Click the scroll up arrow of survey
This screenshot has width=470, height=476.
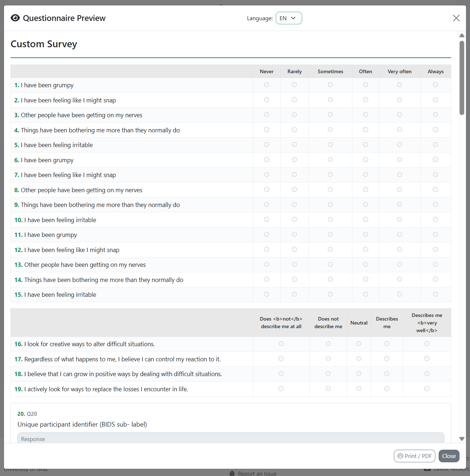coord(462,35)
